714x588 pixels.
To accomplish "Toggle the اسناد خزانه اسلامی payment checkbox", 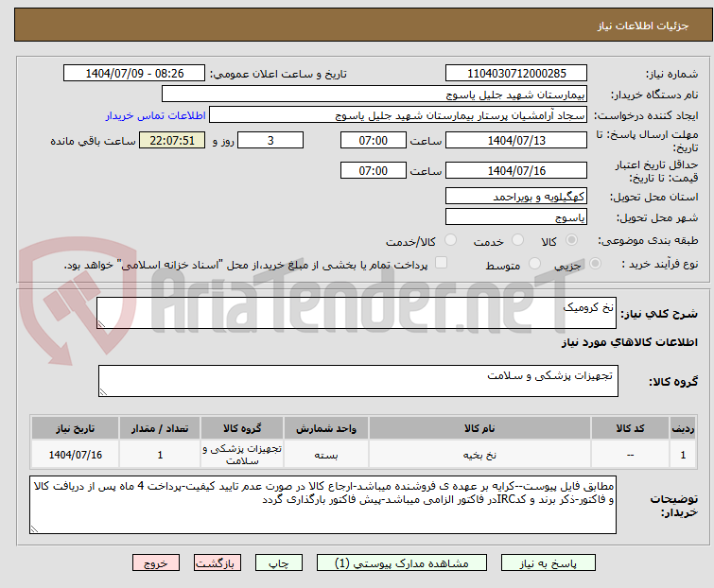I will (x=441, y=263).
